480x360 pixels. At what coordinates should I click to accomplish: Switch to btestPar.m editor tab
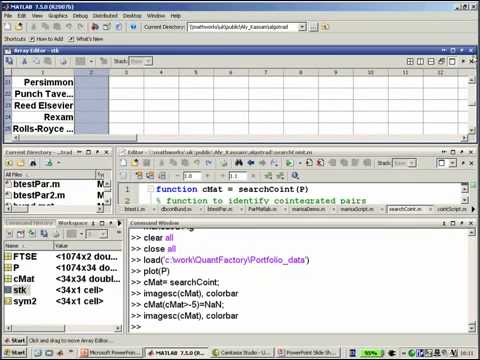coord(219,209)
